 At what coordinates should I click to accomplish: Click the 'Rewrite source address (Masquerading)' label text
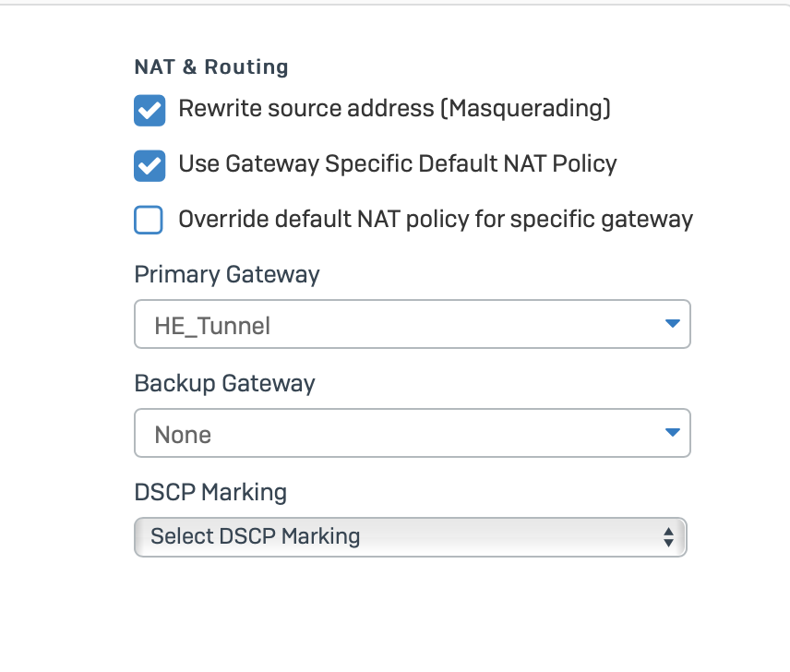click(x=394, y=109)
